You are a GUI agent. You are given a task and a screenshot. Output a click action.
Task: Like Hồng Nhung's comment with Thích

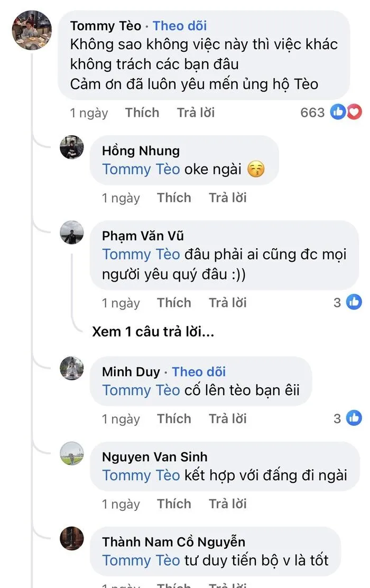(x=174, y=197)
